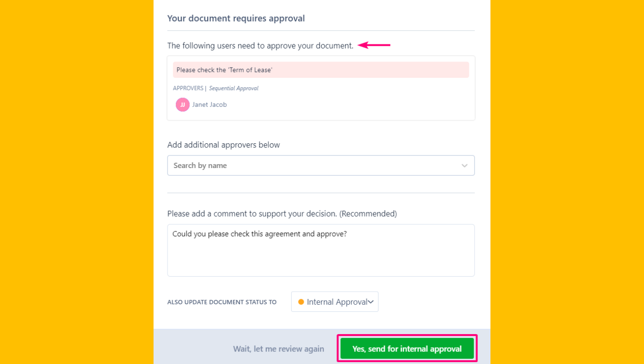
Task: Click the dropdown chevron on the approver search
Action: [464, 165]
